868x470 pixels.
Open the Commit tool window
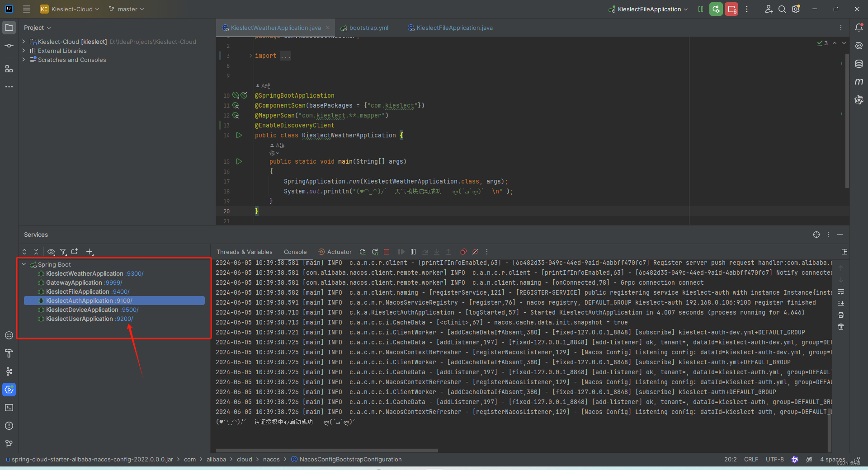pos(9,46)
